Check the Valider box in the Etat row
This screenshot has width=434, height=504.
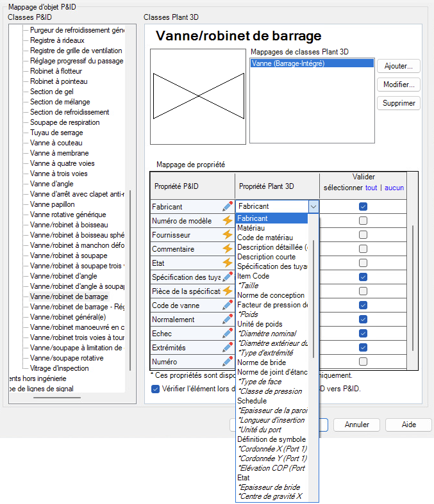click(x=363, y=263)
